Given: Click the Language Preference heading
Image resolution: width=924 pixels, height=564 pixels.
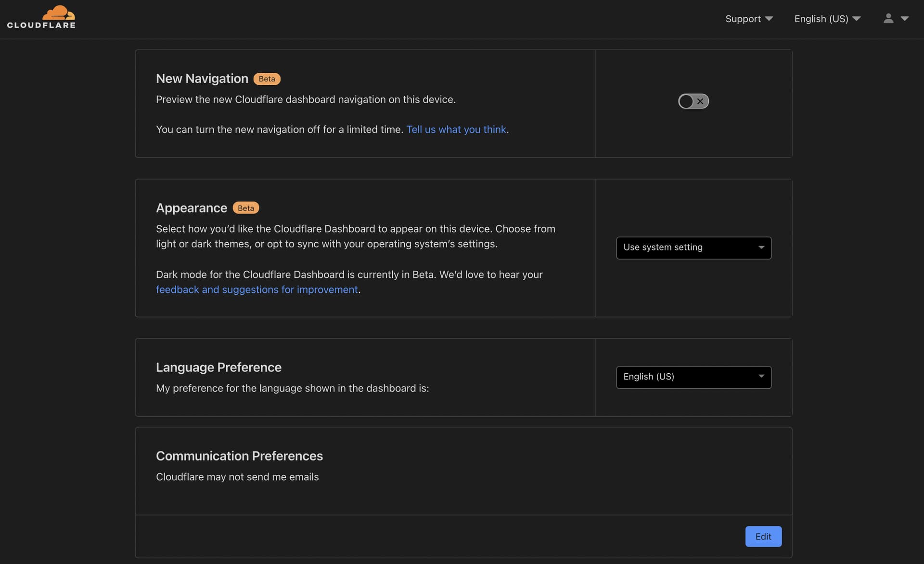Looking at the screenshot, I should pos(218,367).
